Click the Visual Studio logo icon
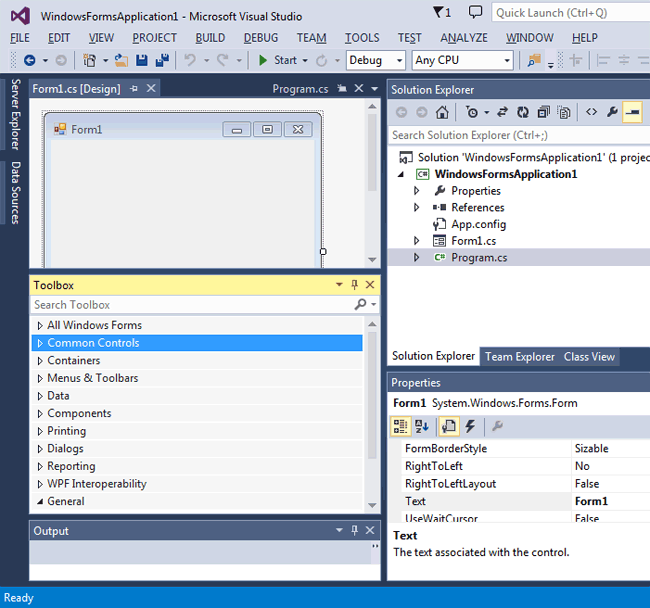Viewport: 650px width, 608px height. tap(20, 16)
